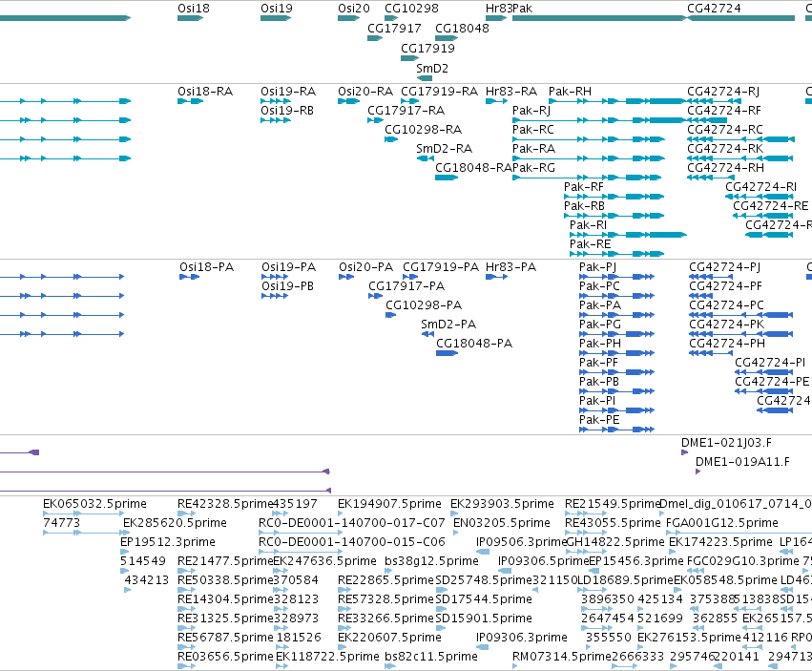Click EST bs38g12.5prime

pos(388,571)
